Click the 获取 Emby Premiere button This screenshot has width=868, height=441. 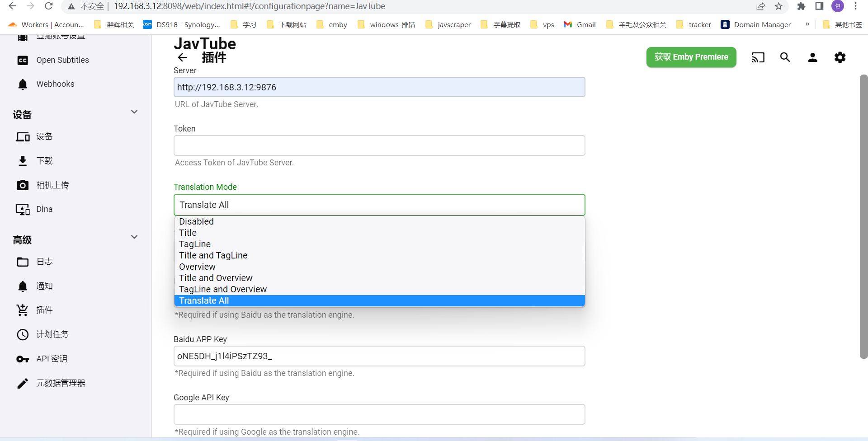click(691, 57)
